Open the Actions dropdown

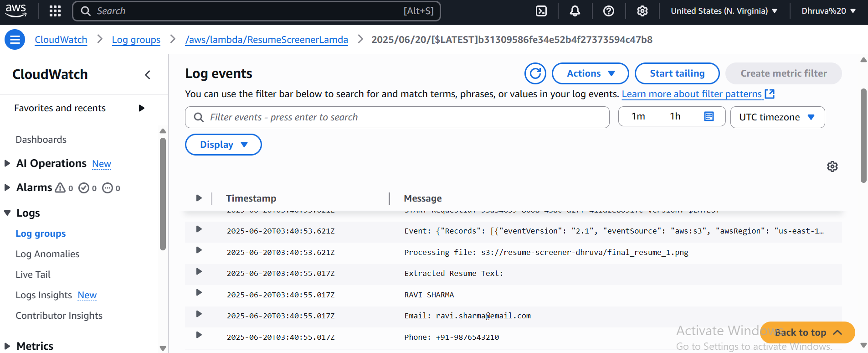click(590, 73)
